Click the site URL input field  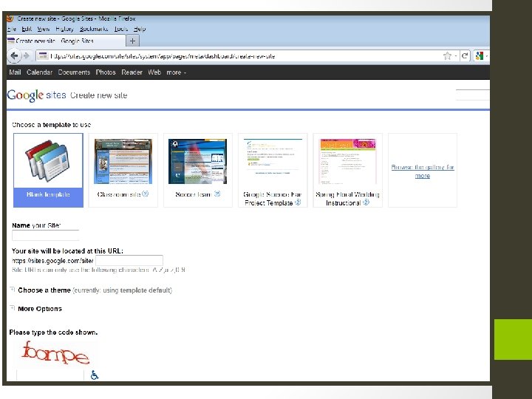(129, 261)
